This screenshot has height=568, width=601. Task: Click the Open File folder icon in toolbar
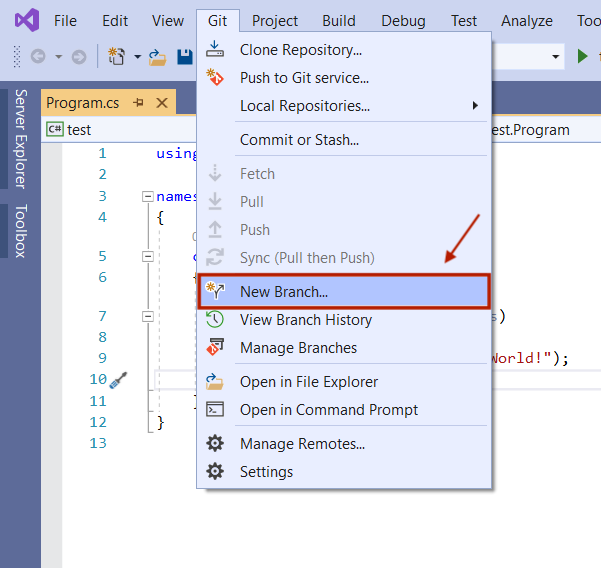click(157, 57)
